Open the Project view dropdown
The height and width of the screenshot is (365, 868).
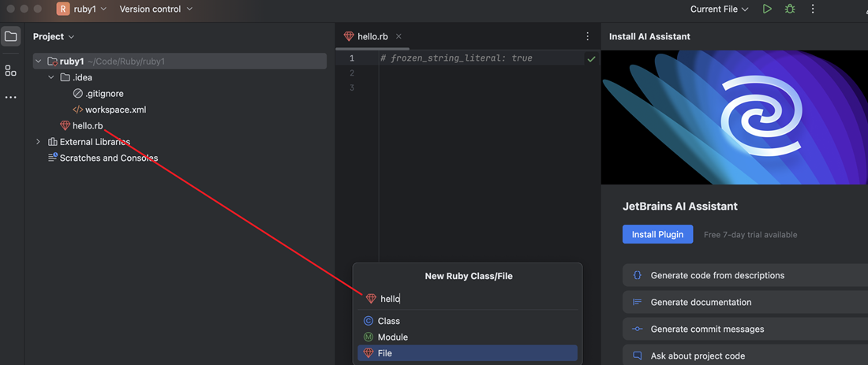[x=53, y=36]
